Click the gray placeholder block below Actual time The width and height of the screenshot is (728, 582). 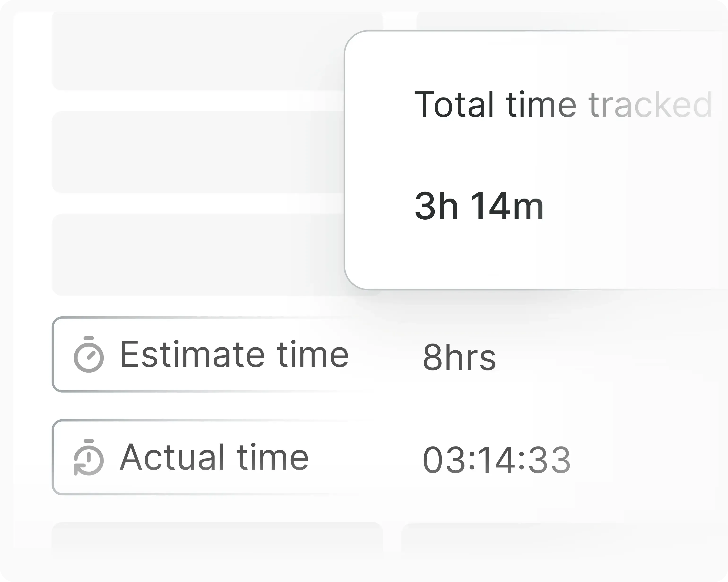click(x=216, y=540)
